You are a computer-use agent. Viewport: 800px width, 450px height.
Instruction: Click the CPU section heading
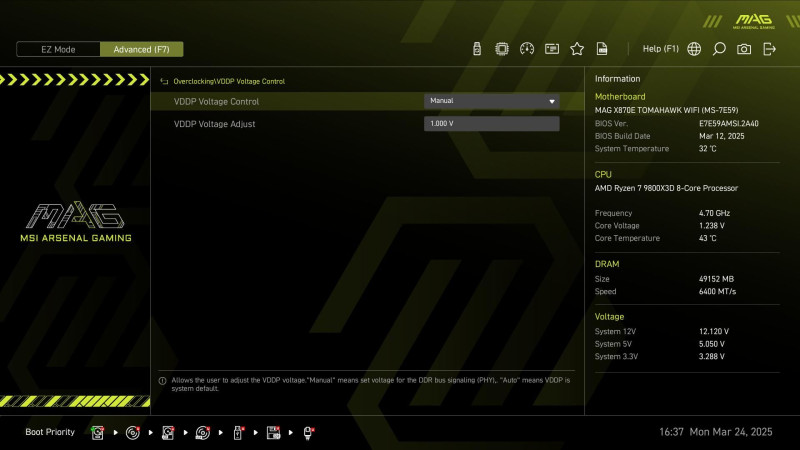tap(603, 174)
